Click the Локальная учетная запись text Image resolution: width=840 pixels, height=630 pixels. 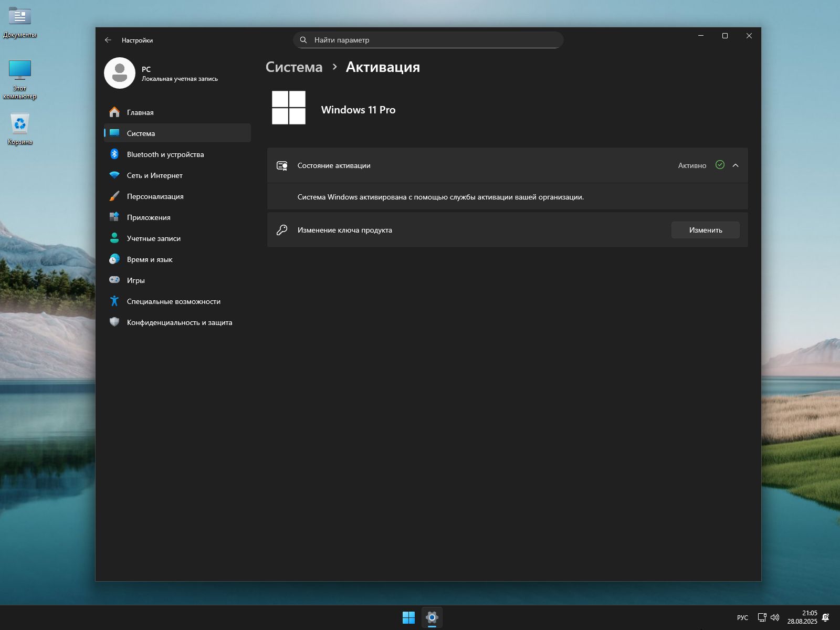click(x=180, y=79)
